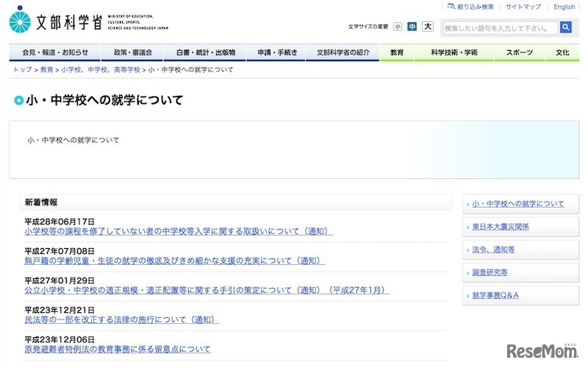Viewport: 588px width, 368px height.
Task: Go to トップ in the breadcrumb
Action: (23, 69)
